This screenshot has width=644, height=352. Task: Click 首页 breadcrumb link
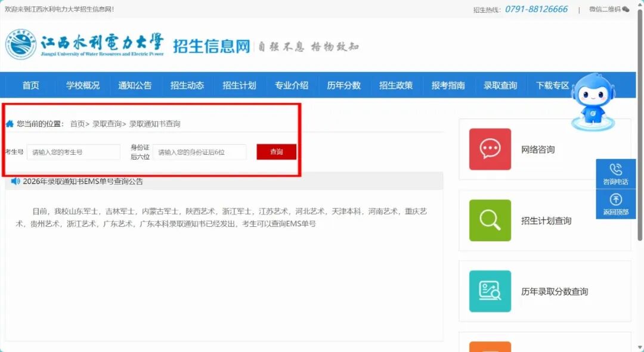pyautogui.click(x=77, y=124)
